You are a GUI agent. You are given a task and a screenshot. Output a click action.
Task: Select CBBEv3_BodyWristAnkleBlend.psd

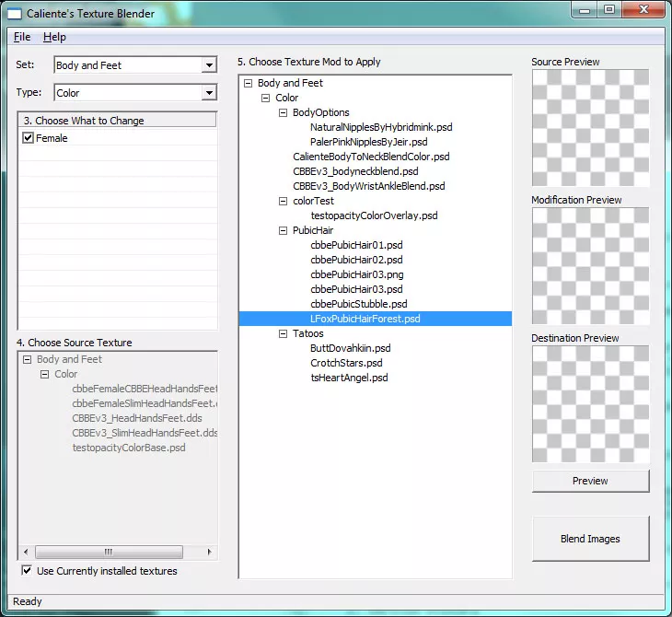pyautogui.click(x=368, y=186)
